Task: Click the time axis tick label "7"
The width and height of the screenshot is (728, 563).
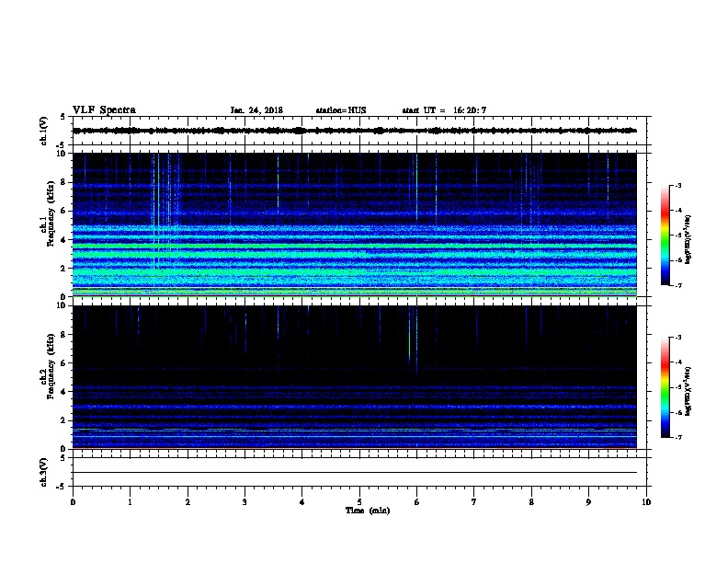Action: pyautogui.click(x=474, y=501)
